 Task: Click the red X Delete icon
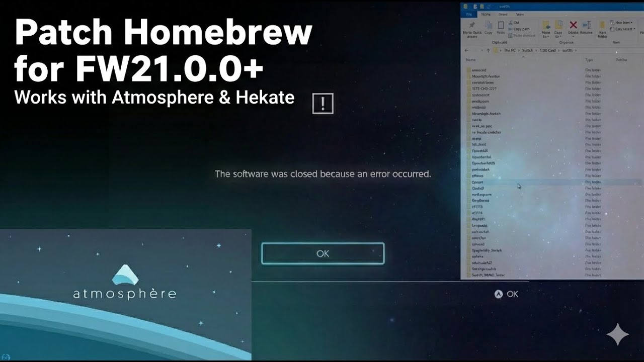tap(573, 25)
